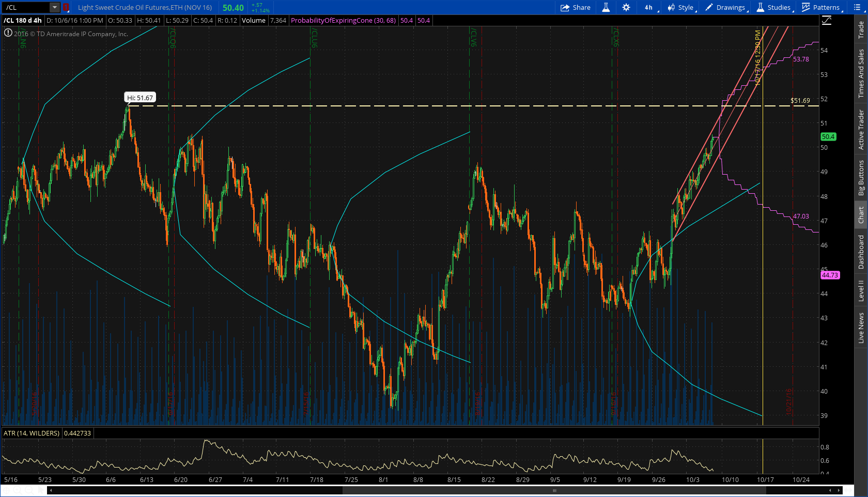This screenshot has height=497, width=868.
Task: Open the Trade side tab
Action: [861, 29]
